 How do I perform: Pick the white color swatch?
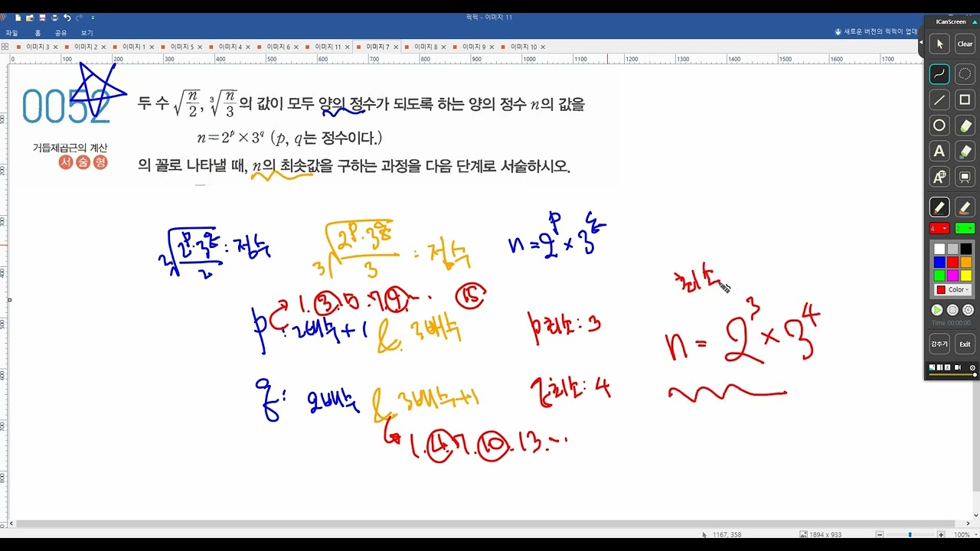tap(939, 249)
